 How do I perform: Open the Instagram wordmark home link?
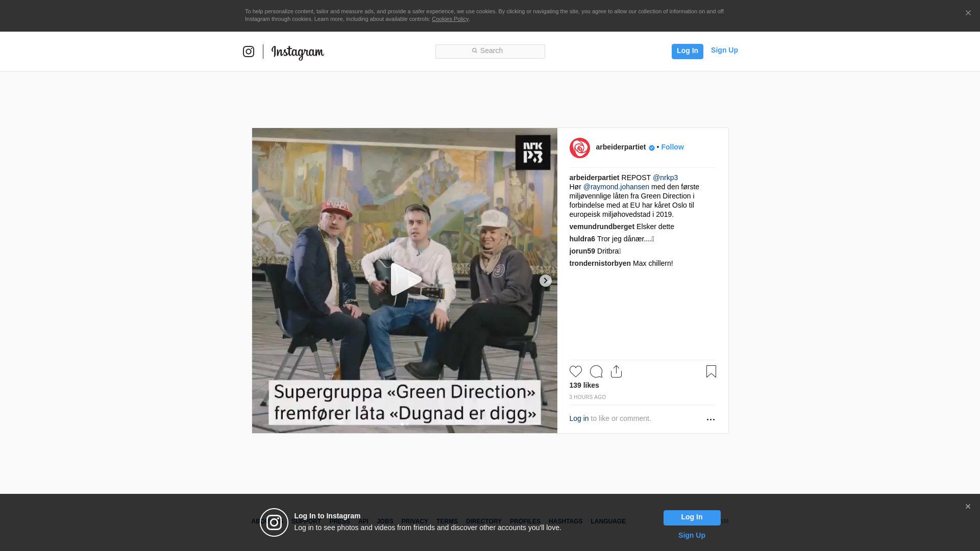click(298, 52)
